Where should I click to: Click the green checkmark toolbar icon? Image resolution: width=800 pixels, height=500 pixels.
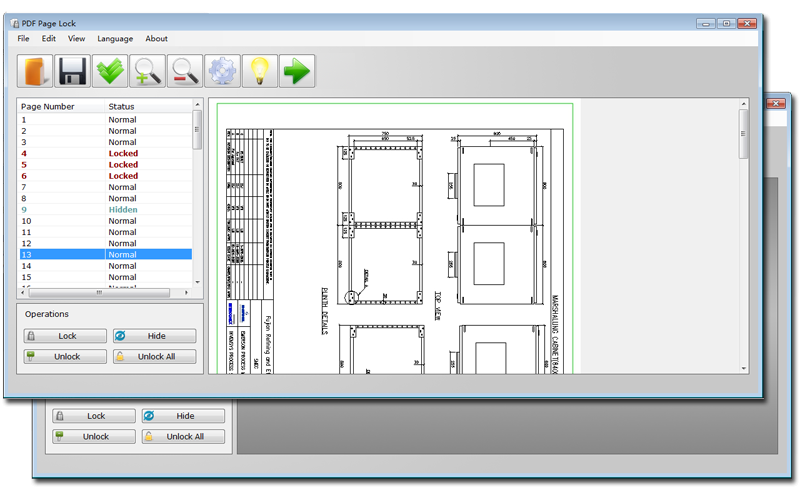(110, 71)
